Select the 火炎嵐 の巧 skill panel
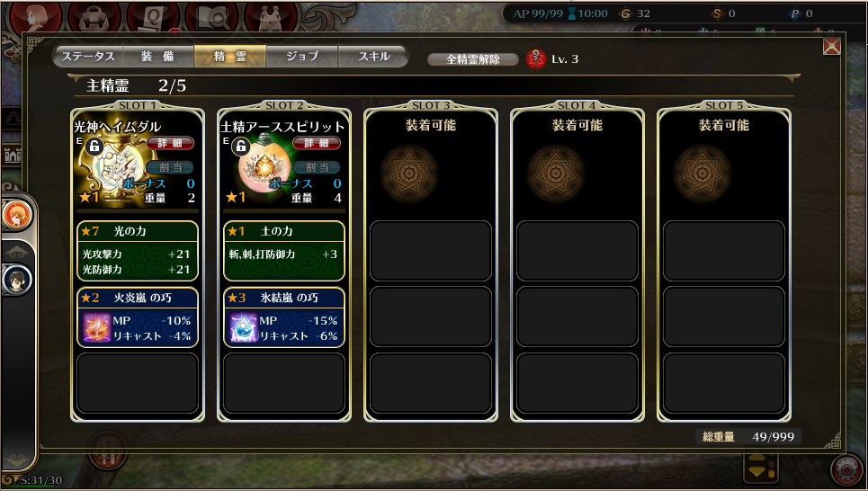The height and width of the screenshot is (491, 868). (x=138, y=317)
